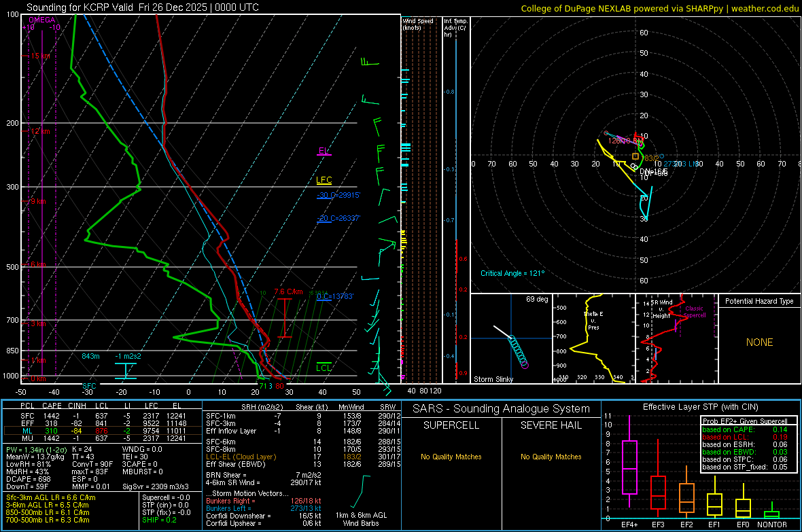Select the green 'LCL' marker on skew-T
Image resolution: width=802 pixels, height=532 pixels.
click(x=324, y=368)
